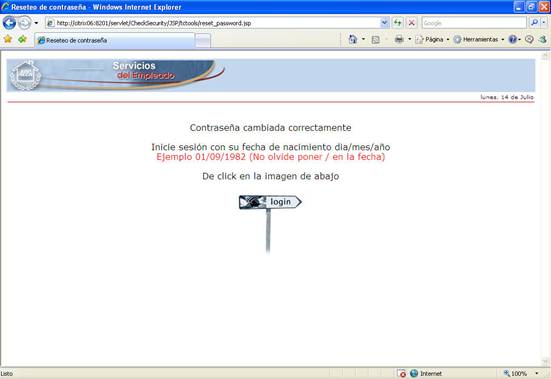
Task: Expand the address bar dropdown arrow
Action: (384, 23)
